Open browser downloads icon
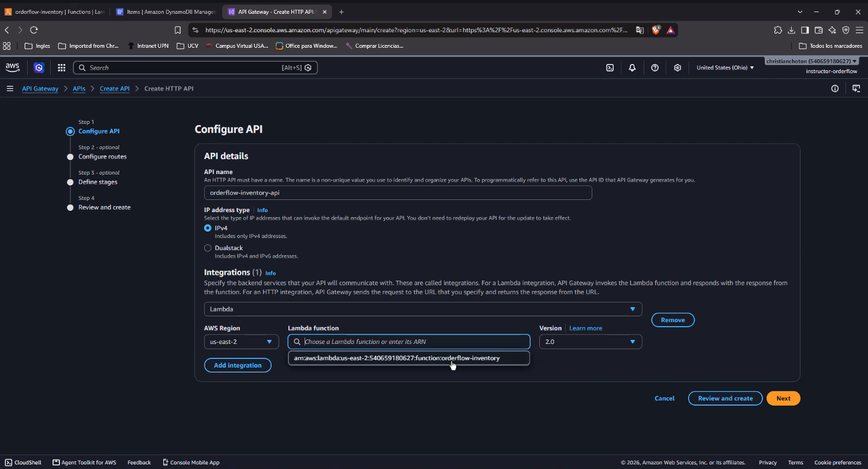 pyautogui.click(x=791, y=30)
